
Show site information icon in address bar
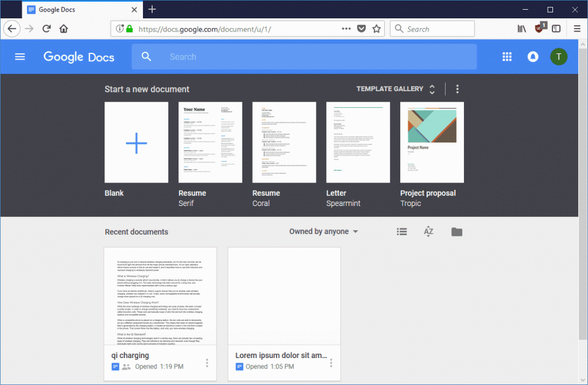(119, 29)
